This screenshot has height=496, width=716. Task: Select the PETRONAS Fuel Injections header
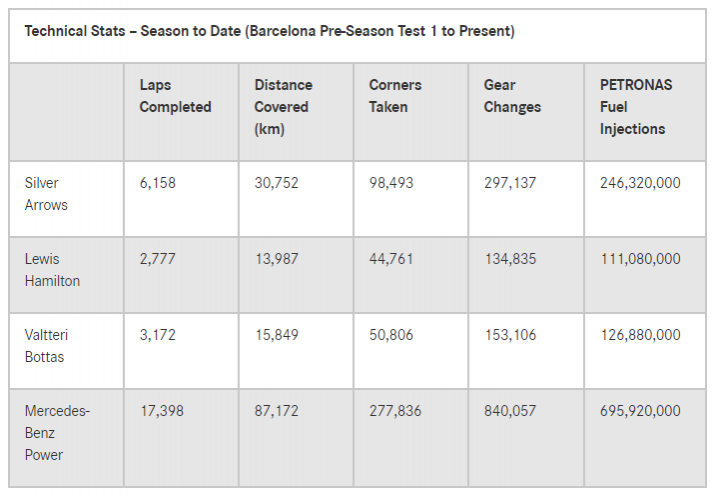coord(636,107)
